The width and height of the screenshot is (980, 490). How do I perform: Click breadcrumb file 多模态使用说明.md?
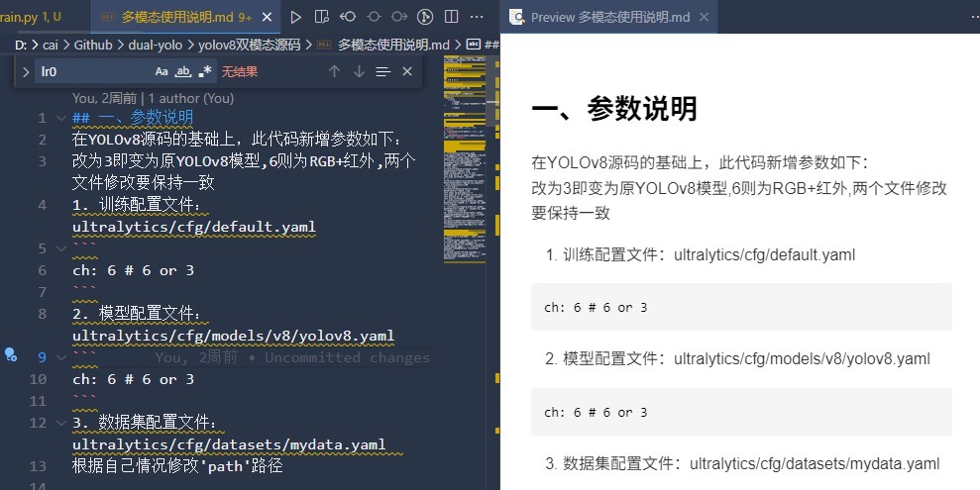(393, 45)
